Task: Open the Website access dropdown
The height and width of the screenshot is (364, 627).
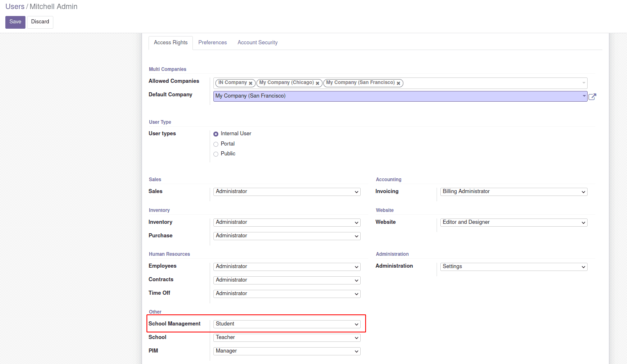Action: point(514,223)
